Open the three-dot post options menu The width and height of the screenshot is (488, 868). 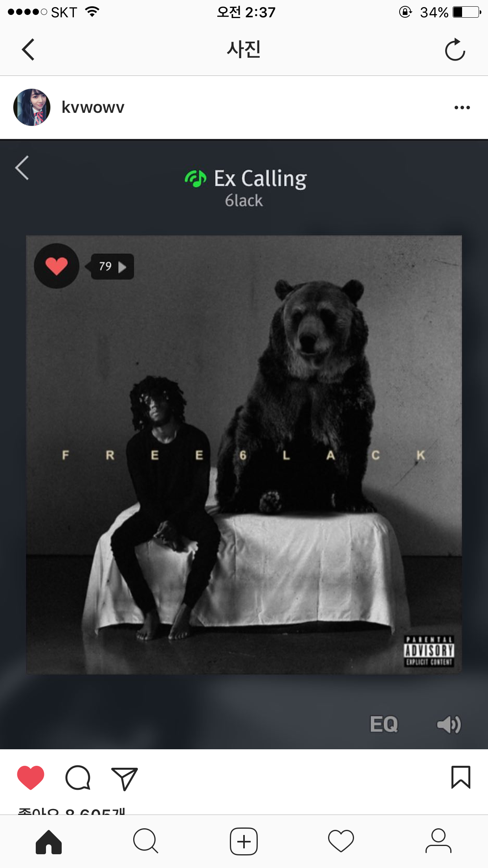[462, 107]
